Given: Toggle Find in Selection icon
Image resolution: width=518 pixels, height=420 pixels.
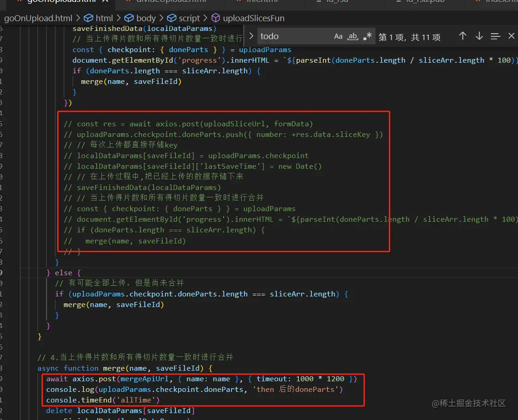Looking at the screenshot, I should [495, 36].
